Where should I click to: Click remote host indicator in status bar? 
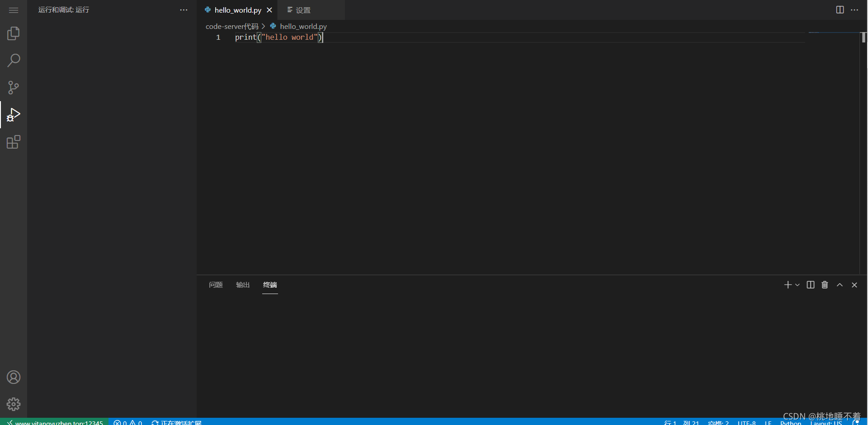coord(54,422)
